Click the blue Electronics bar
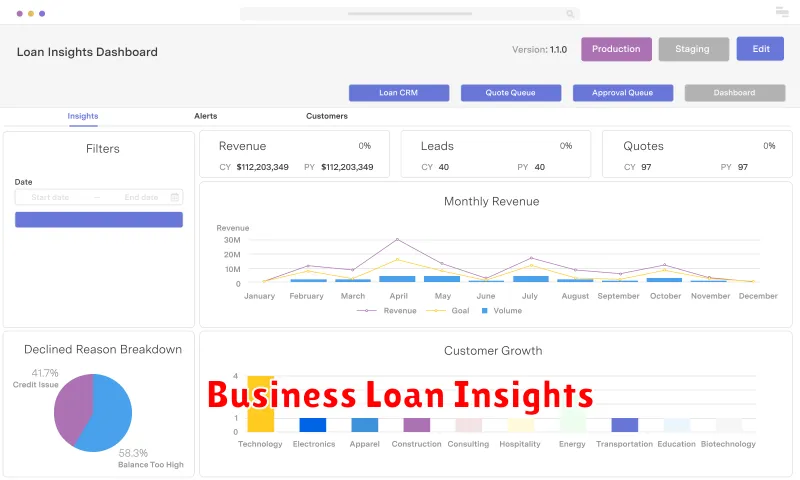 coord(313,425)
